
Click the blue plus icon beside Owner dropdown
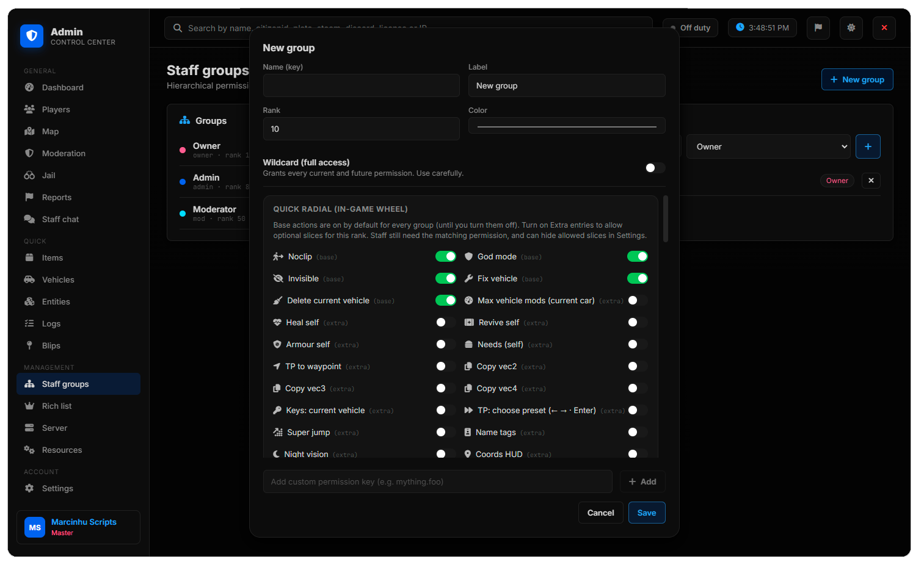click(867, 146)
